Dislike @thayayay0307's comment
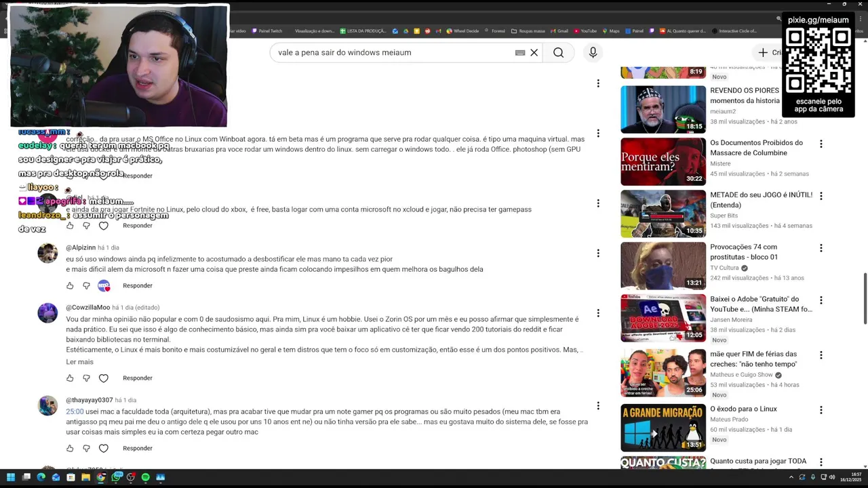Viewport: 868px width, 488px height. (86, 449)
